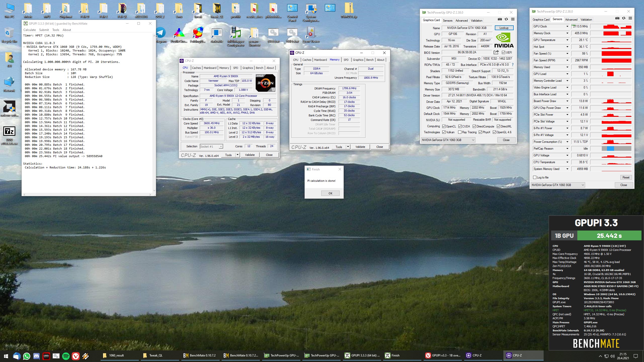Screen dimensions: 644x362
Task: Toggle the Ray Tracing checkbox
Action: click(x=460, y=132)
